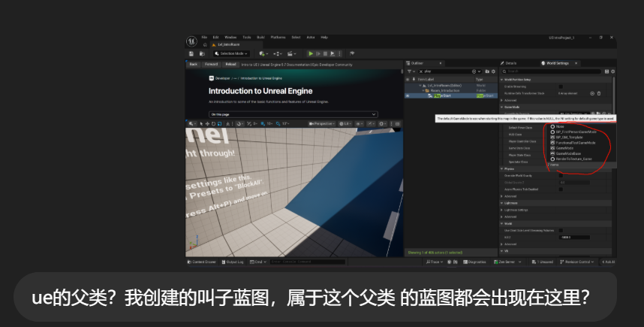The height and width of the screenshot is (327, 644).
Task: Select the viewport select-objects arrow tool
Action: (x=201, y=123)
